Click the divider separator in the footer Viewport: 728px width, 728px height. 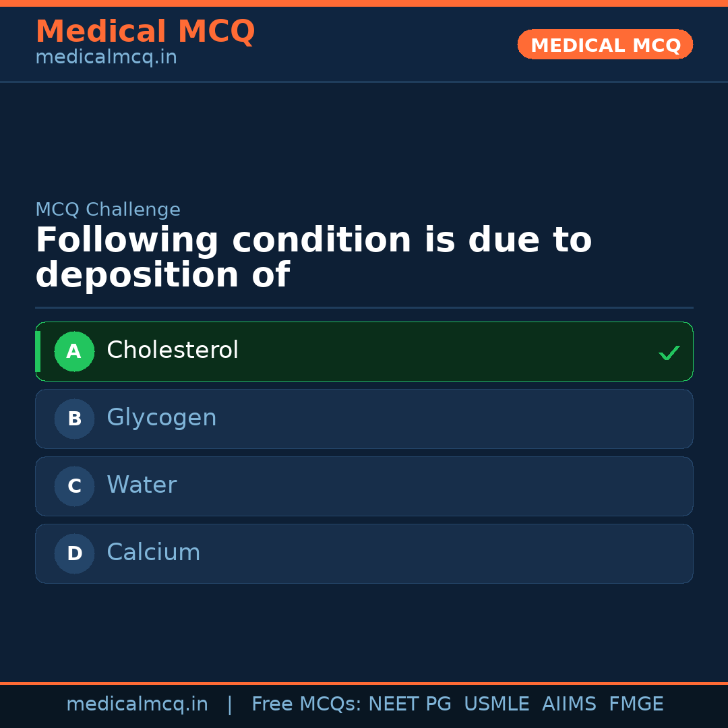(x=229, y=704)
